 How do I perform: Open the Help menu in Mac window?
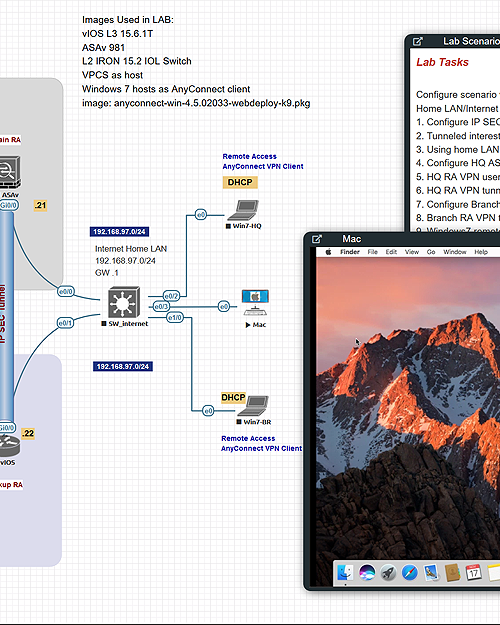coord(481,252)
